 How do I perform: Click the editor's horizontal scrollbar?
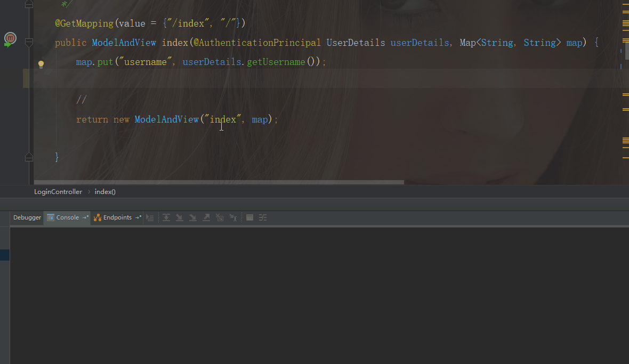click(x=219, y=182)
